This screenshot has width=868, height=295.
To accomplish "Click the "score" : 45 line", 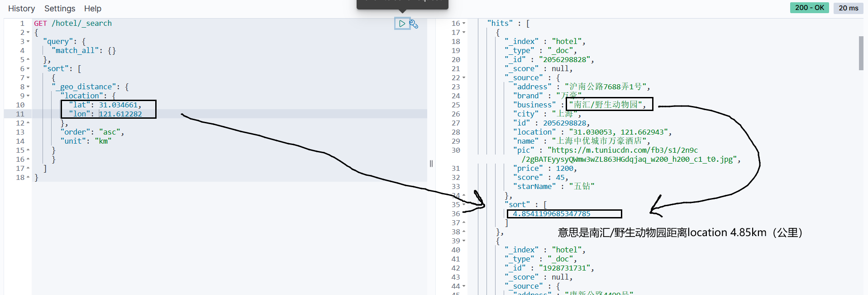I will pos(541,177).
